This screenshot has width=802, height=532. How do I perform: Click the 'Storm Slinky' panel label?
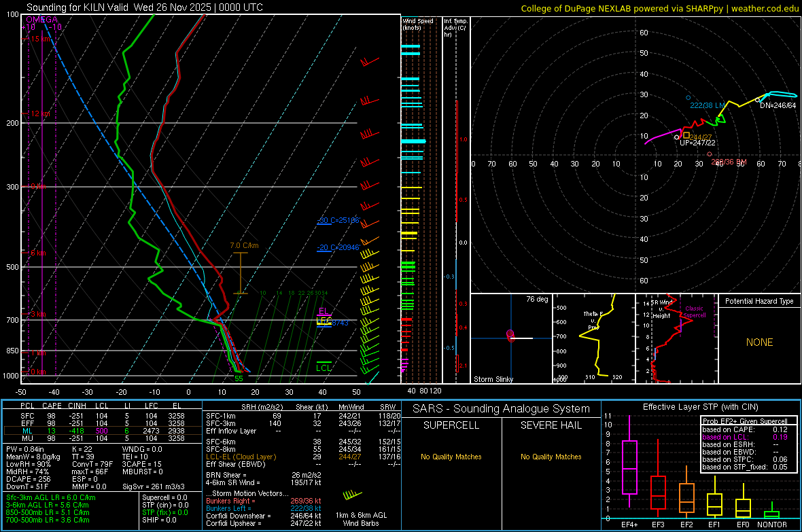click(493, 379)
